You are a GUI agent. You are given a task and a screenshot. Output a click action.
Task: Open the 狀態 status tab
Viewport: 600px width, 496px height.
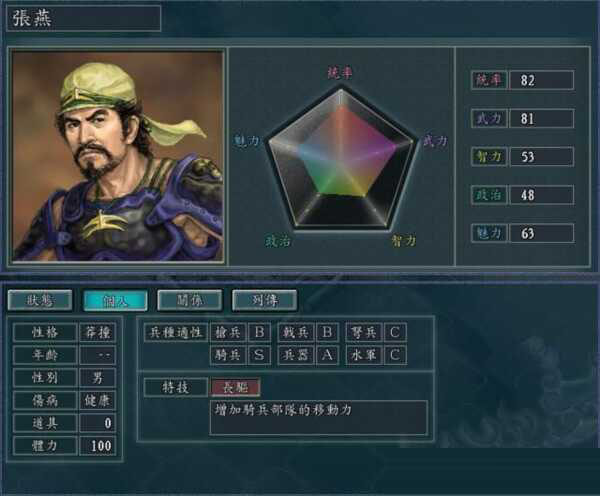pyautogui.click(x=40, y=300)
